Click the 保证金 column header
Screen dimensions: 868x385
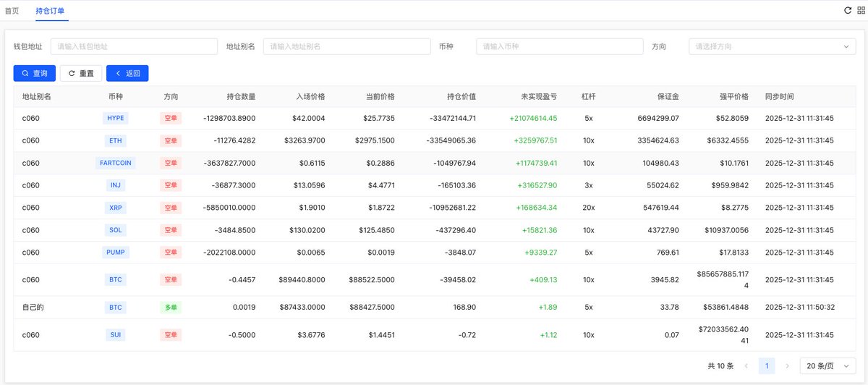[668, 96]
